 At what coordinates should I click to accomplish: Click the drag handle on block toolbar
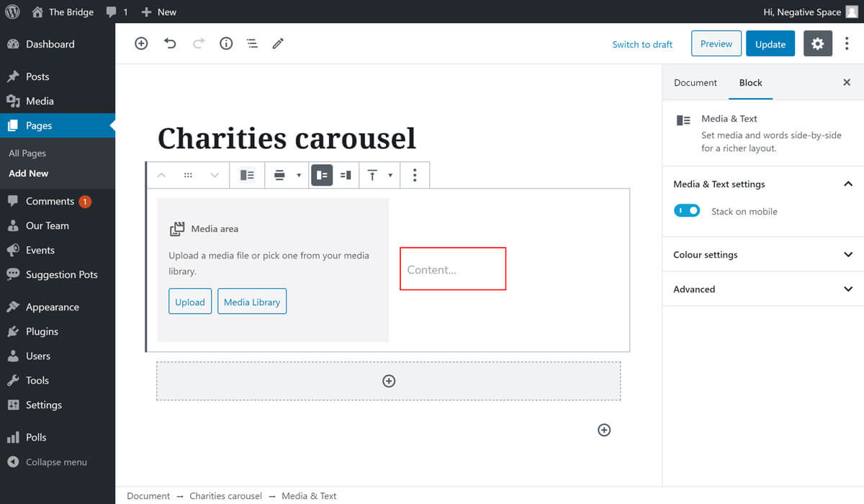(x=188, y=175)
